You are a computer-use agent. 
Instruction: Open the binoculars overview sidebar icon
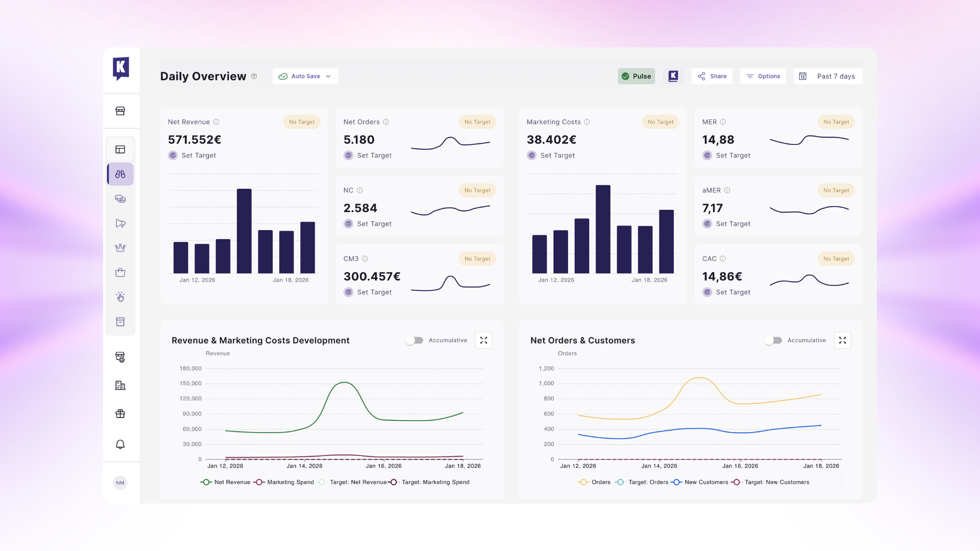[x=120, y=174]
